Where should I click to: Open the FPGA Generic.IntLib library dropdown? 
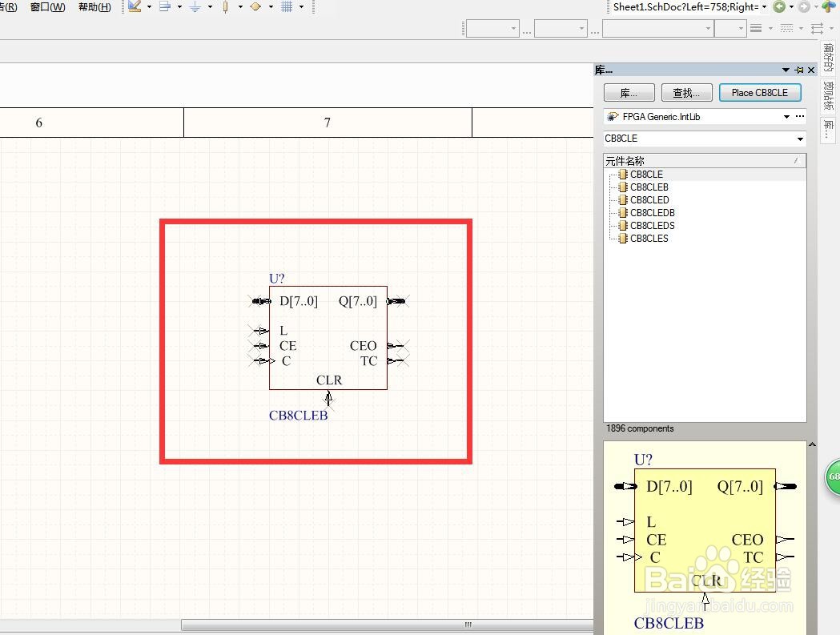pyautogui.click(x=786, y=117)
